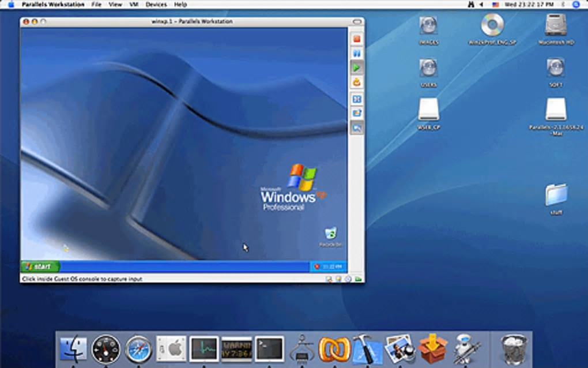This screenshot has height=368, width=588.
Task: Click the bottom console-view icon in Parallels toolbar
Action: 357,128
